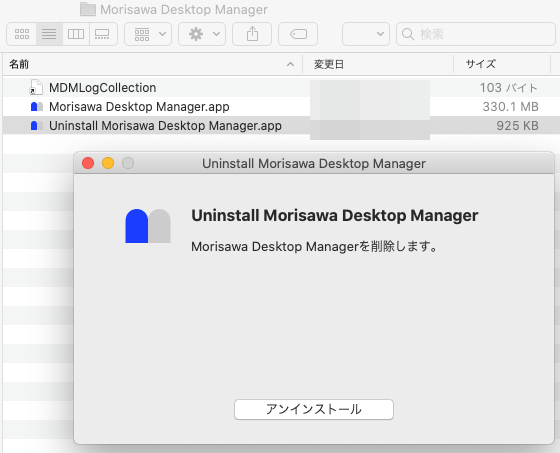Switch Finder to gallery view

pyautogui.click(x=103, y=34)
